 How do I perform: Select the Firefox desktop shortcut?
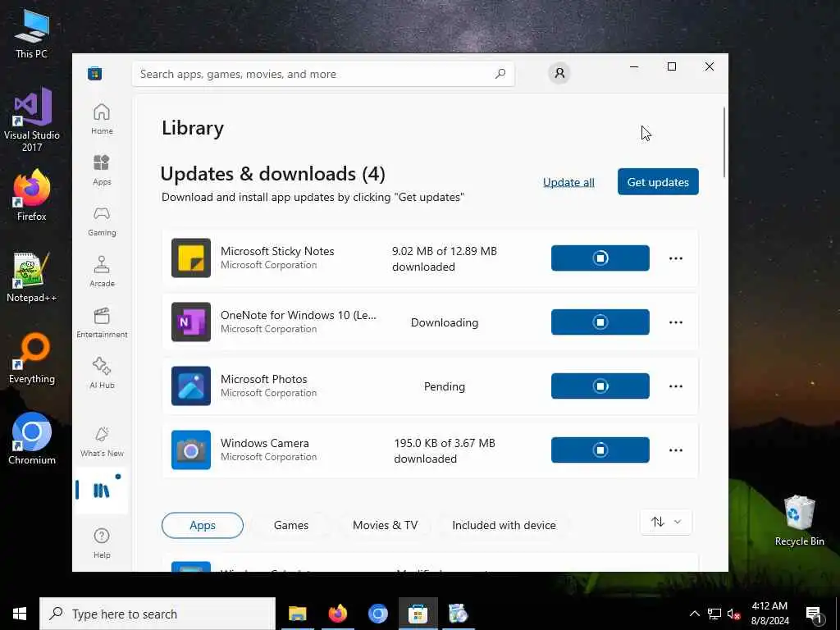click(32, 195)
